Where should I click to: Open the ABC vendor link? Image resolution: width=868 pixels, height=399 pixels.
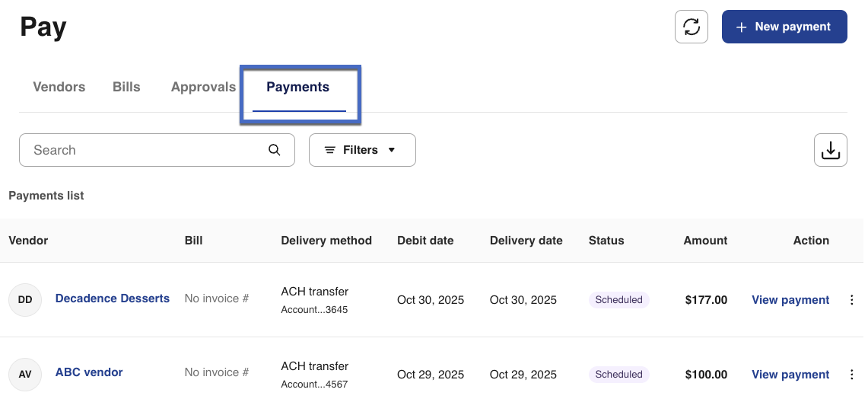pos(89,372)
